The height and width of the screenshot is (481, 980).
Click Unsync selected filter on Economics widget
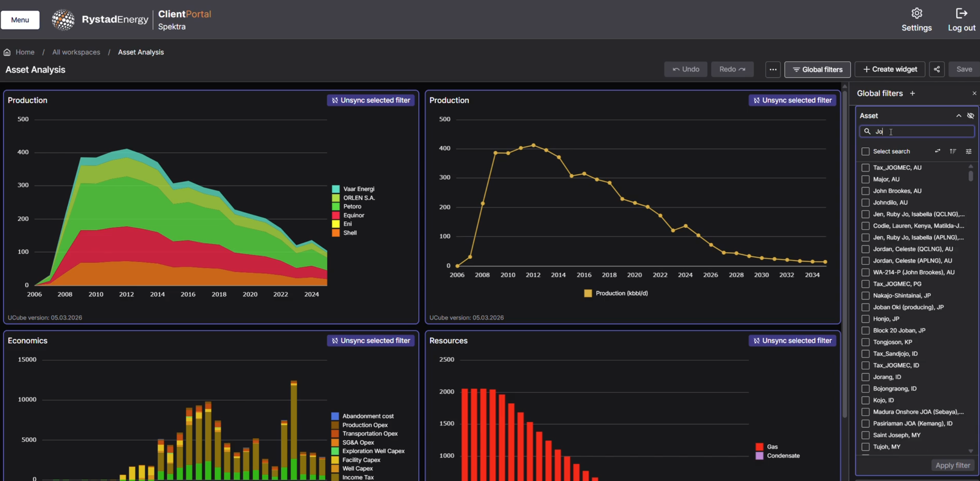pos(371,341)
